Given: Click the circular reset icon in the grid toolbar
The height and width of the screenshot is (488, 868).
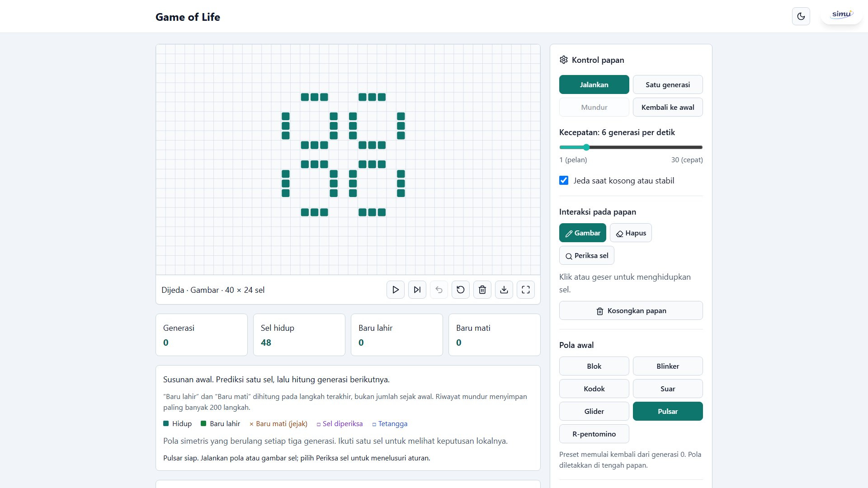Looking at the screenshot, I should 461,290.
